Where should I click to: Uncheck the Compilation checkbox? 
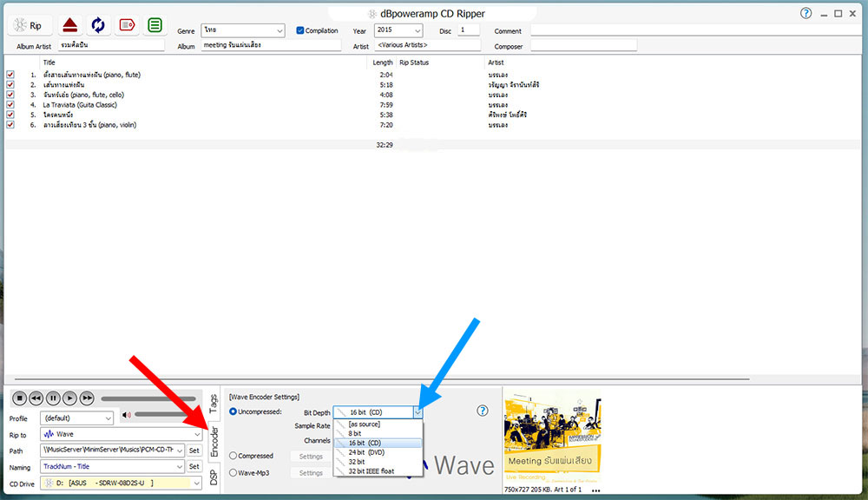pos(300,30)
